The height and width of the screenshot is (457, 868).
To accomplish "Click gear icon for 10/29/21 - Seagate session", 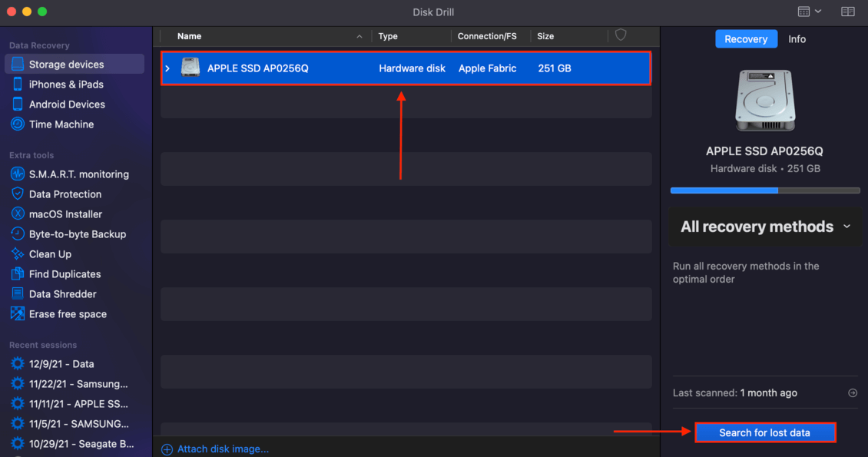I will pos(18,443).
